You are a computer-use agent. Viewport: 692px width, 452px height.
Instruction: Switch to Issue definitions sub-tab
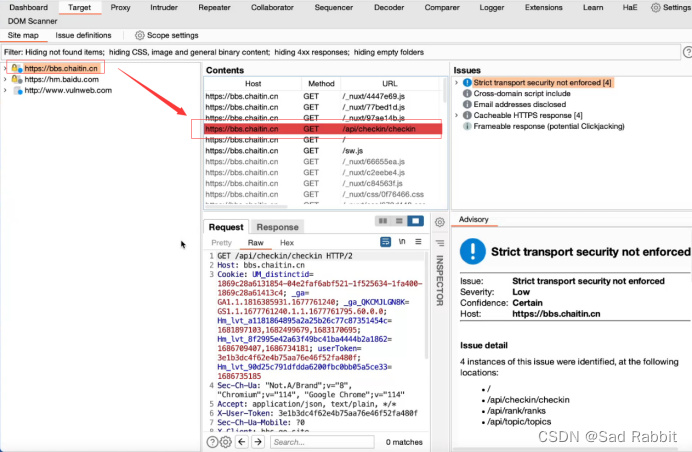click(83, 35)
